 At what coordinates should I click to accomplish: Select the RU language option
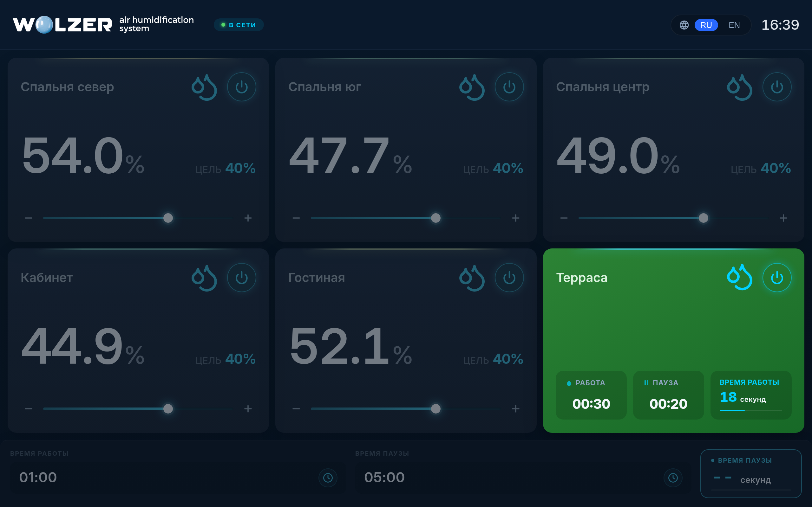706,25
